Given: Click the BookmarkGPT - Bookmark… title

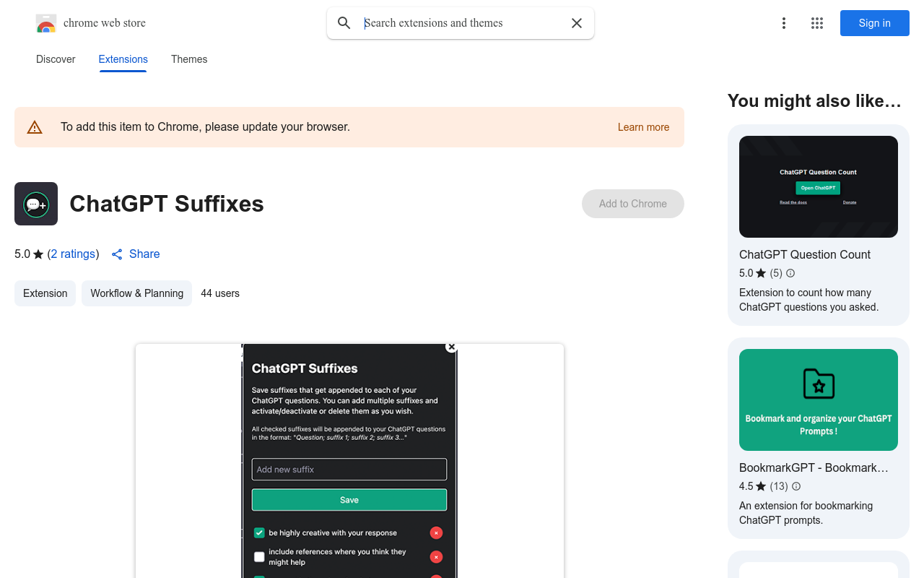Looking at the screenshot, I should 814,467.
